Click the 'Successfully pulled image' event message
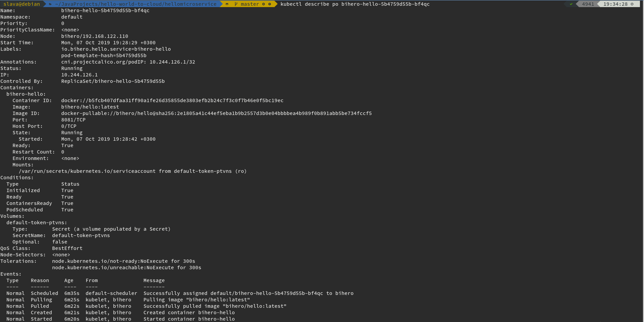This screenshot has width=644, height=322. tap(215, 306)
